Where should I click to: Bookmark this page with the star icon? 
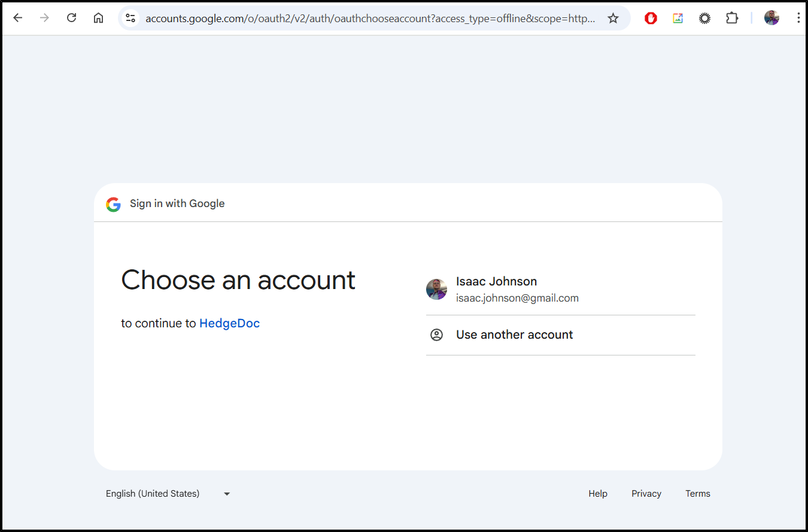tap(613, 18)
